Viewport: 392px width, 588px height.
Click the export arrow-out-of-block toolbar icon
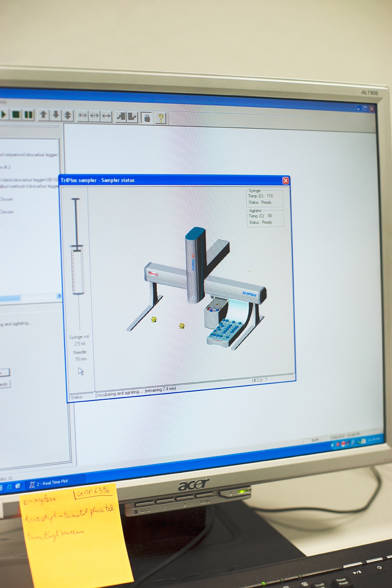(132, 117)
